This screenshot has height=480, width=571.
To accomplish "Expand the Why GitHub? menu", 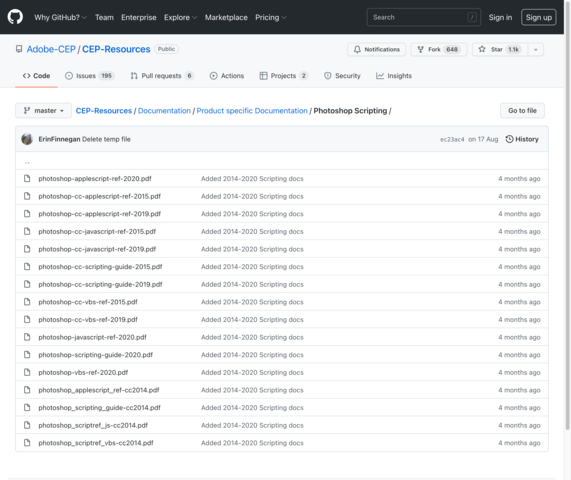I will (60, 17).
